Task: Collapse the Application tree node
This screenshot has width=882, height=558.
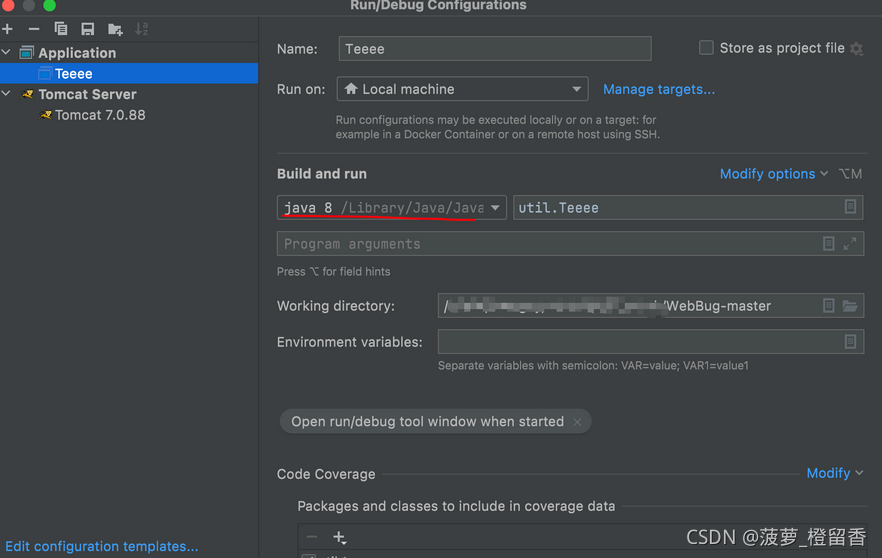Action: coord(7,52)
